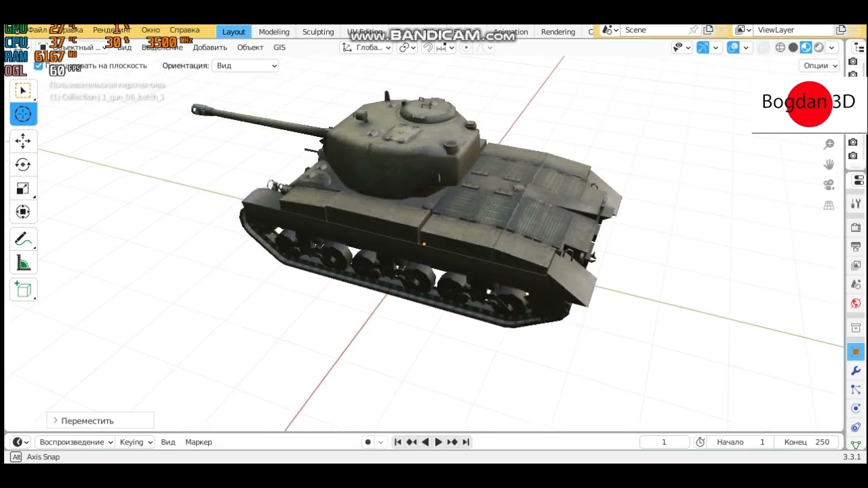Viewport: 868px width, 488px height.
Task: Select the Transform tool
Action: [23, 212]
